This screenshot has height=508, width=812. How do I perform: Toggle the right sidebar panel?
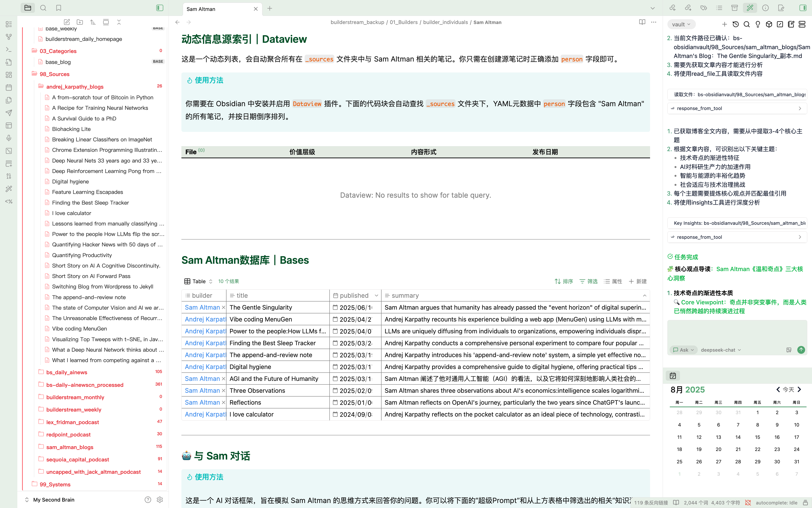(803, 8)
